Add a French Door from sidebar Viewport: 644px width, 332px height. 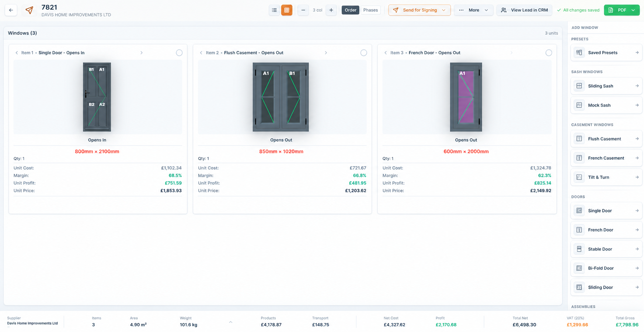[x=606, y=230]
